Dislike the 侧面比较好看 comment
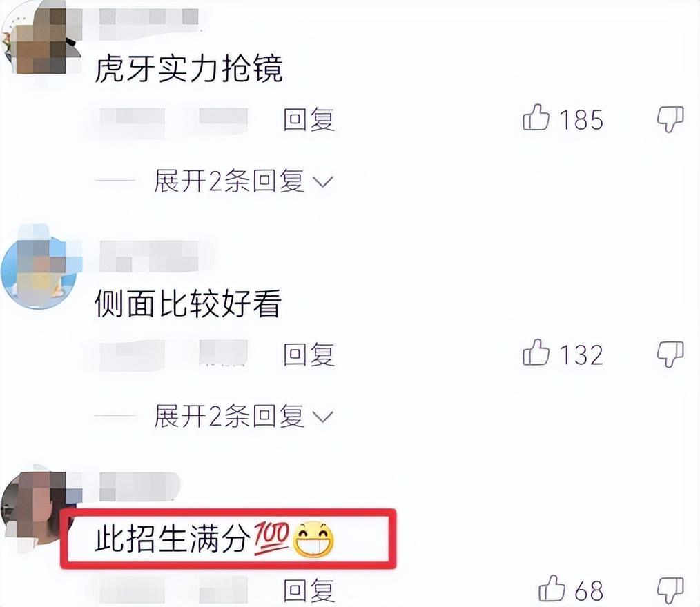The image size is (700, 607). [x=670, y=355]
